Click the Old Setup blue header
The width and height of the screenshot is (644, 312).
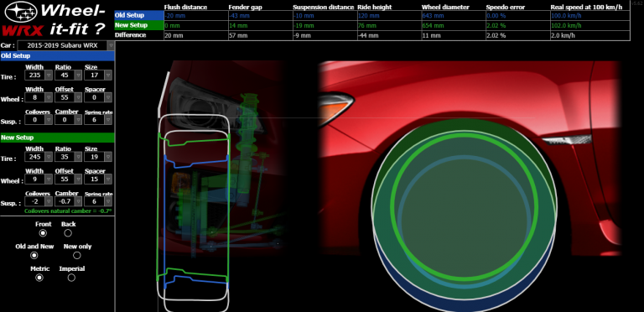58,56
